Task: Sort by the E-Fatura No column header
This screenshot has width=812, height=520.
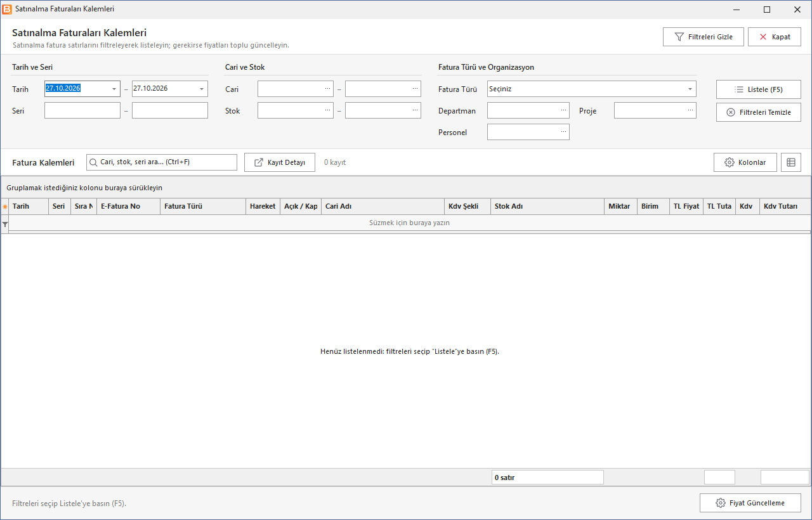Action: coord(128,206)
